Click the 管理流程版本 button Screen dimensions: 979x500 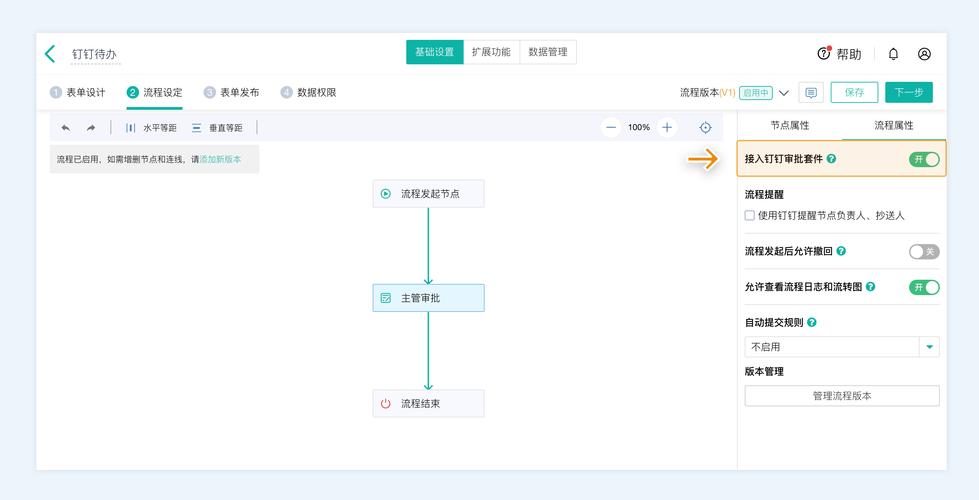842,396
